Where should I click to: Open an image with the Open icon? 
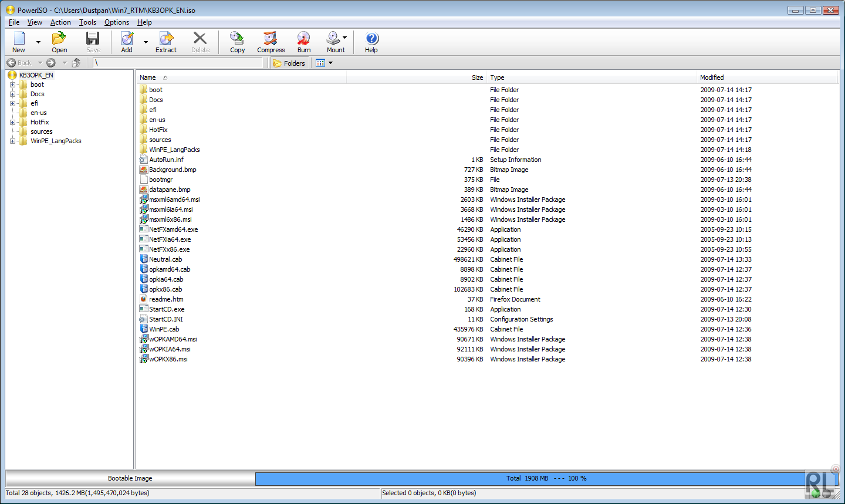tap(59, 39)
